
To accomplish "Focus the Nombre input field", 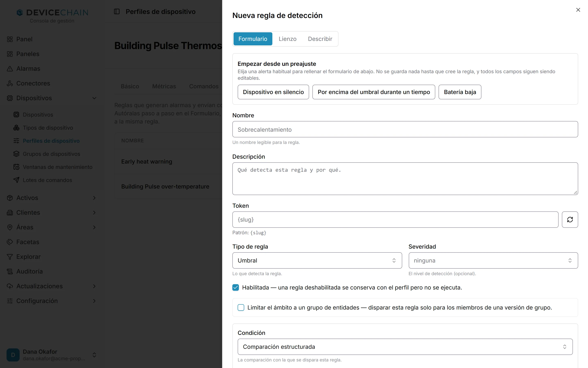I will coord(405,129).
